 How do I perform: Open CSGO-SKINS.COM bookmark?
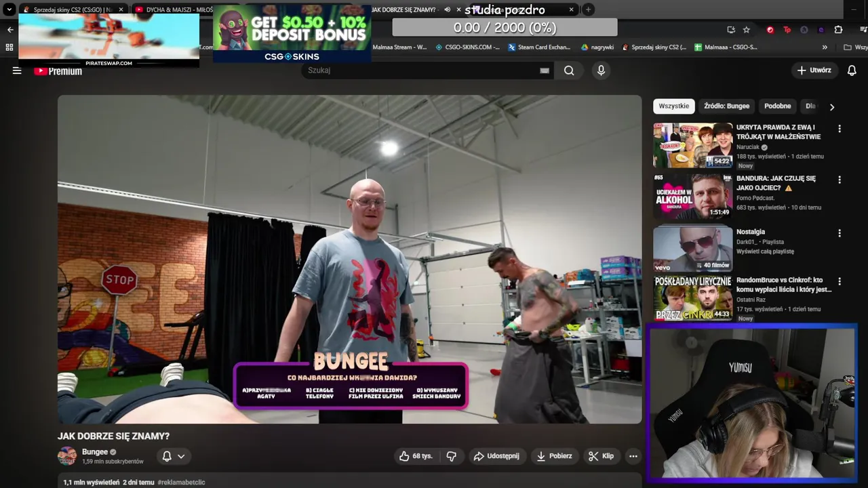click(467, 47)
